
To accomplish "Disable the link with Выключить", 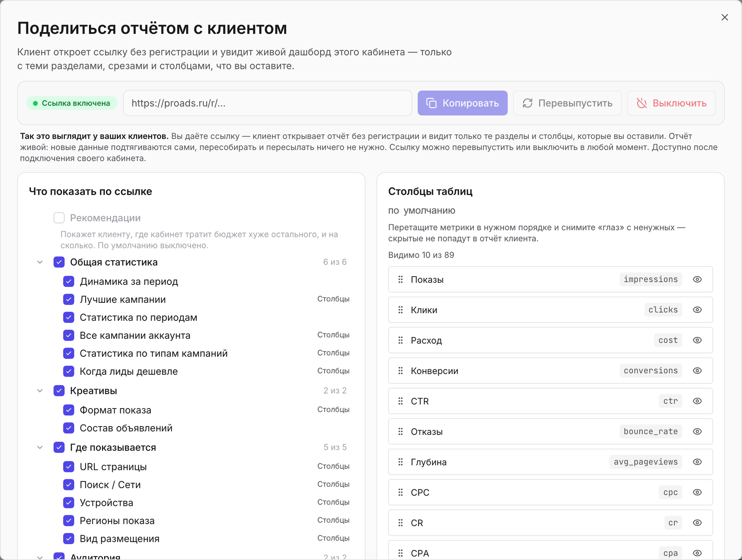I will [671, 103].
